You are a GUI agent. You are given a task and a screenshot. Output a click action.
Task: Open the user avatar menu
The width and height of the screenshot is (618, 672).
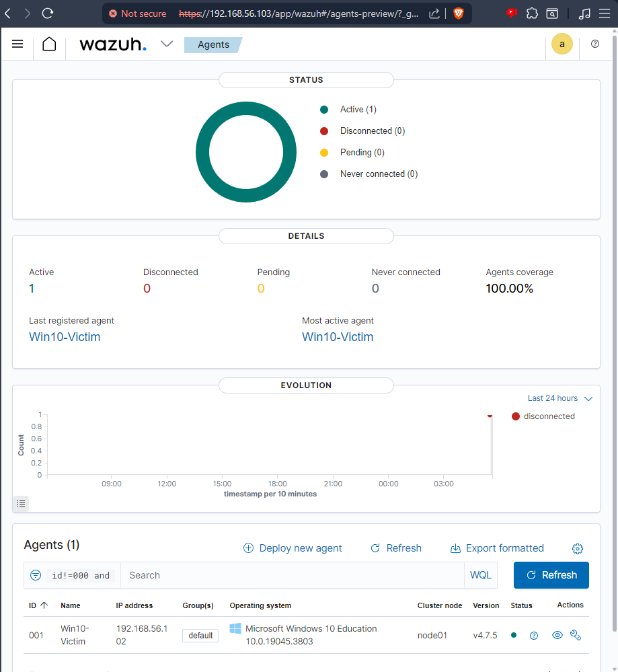point(562,44)
